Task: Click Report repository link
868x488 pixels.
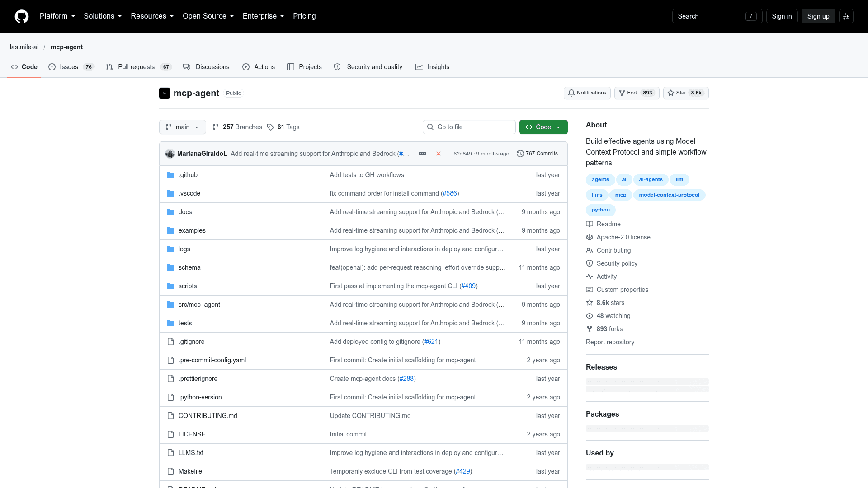Action: coord(610,342)
